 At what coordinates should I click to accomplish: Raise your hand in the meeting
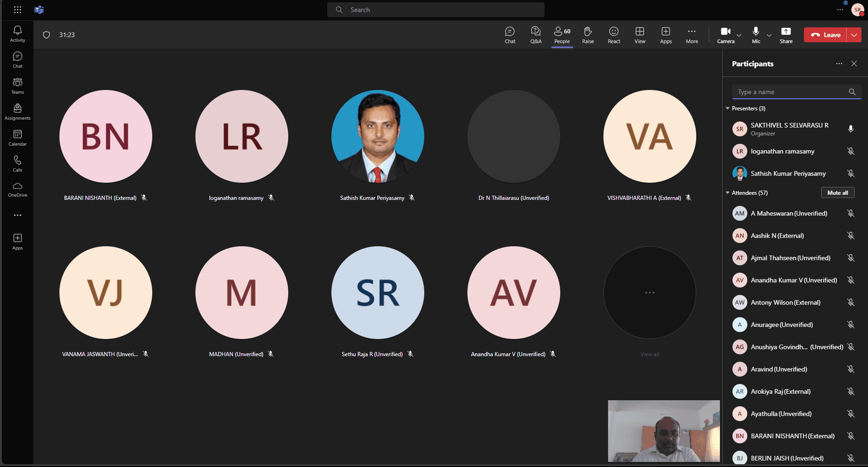point(588,35)
